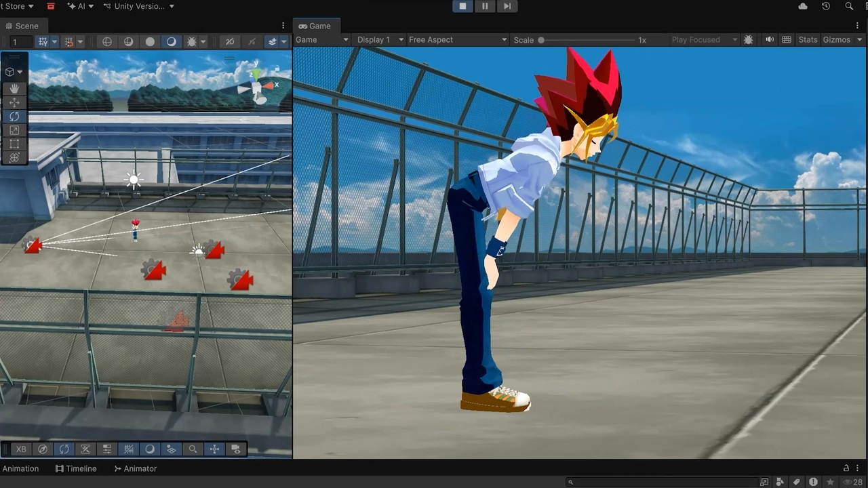Screen dimensions: 868x488
Task: Click the Game view frame debugger bug icon
Action: coord(748,40)
